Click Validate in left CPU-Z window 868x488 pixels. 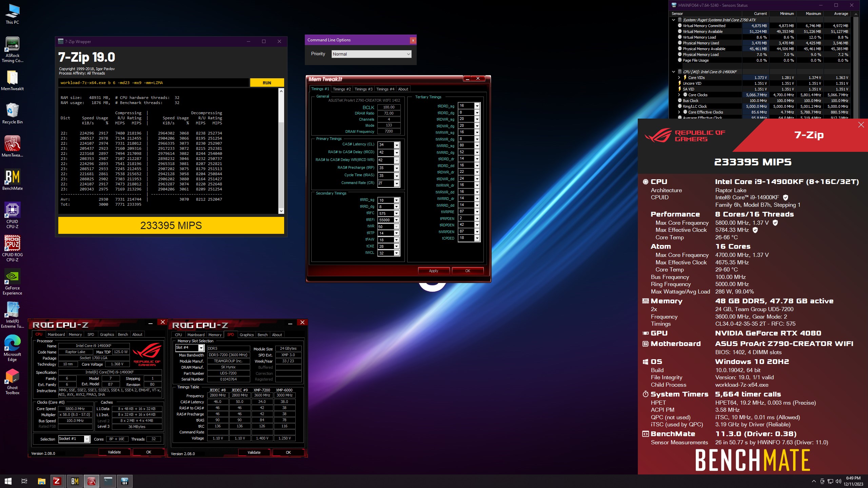114,452
